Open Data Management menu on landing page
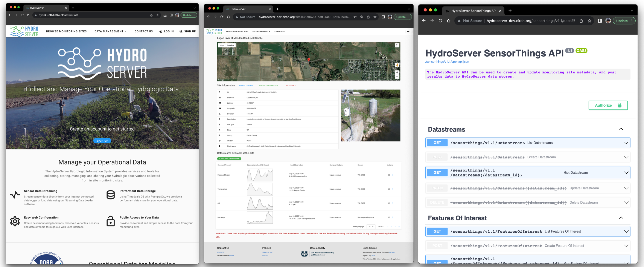644x267 pixels. [110, 31]
